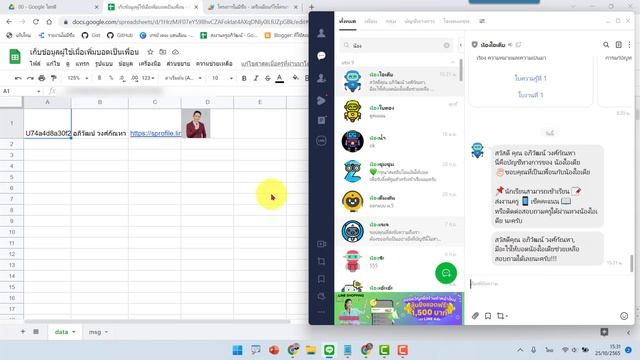Reload the browser page
Image resolution: width=640 pixels, height=360 pixels.
pos(36,22)
